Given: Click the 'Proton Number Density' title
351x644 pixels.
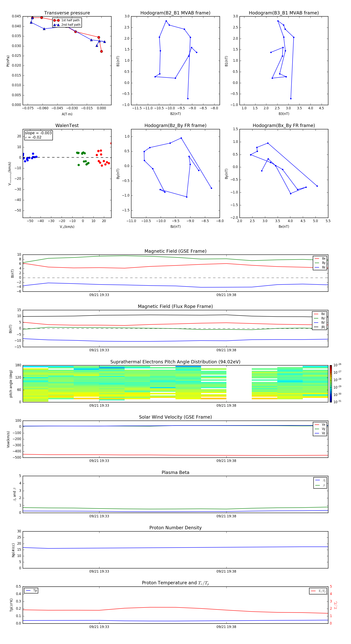Looking at the screenshot, I should [175, 528].
